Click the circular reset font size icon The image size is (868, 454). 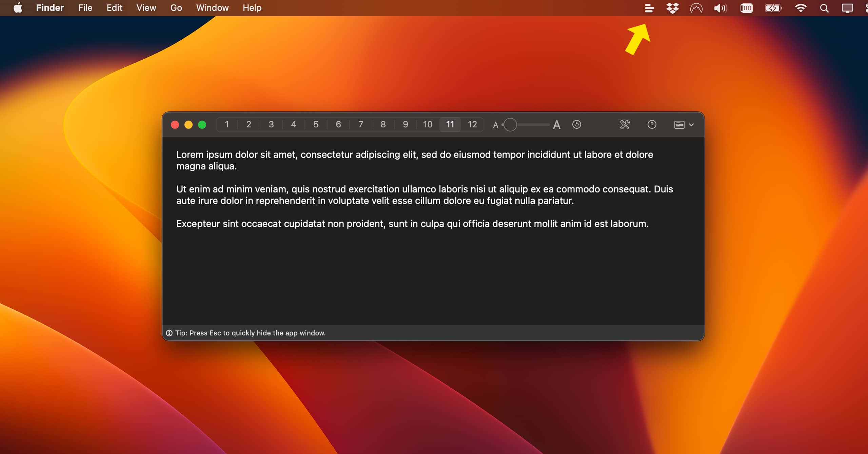click(x=577, y=124)
